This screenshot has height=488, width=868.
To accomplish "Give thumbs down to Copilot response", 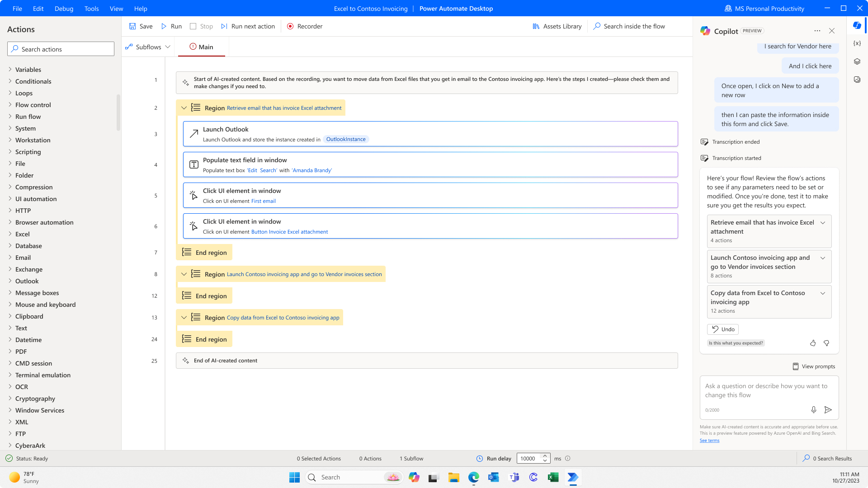I will point(826,343).
